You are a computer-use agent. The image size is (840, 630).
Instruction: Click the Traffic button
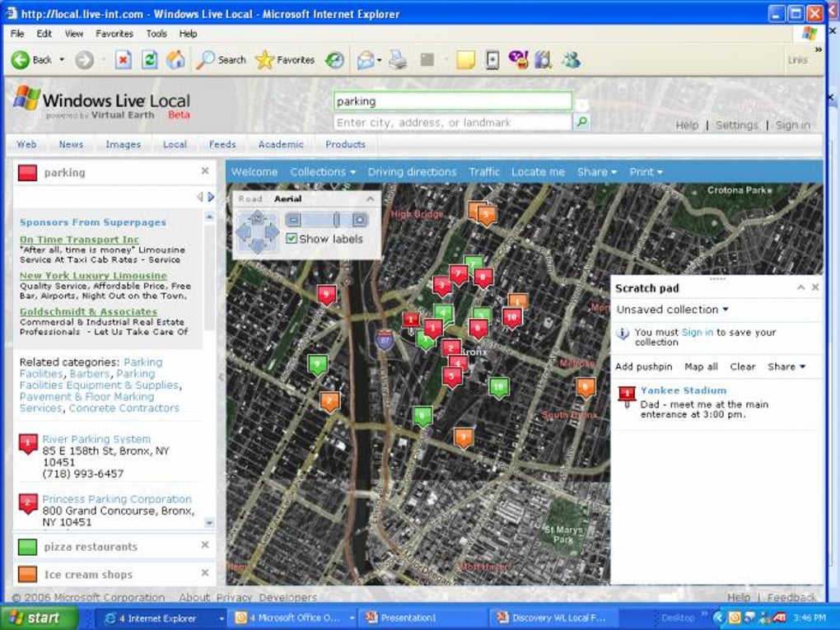click(x=483, y=172)
